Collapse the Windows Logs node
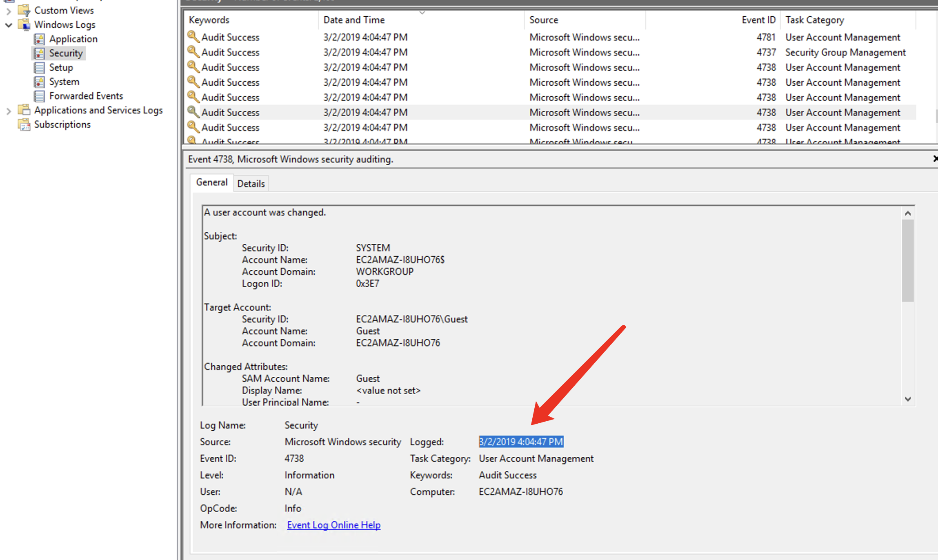The image size is (938, 560). (9, 25)
